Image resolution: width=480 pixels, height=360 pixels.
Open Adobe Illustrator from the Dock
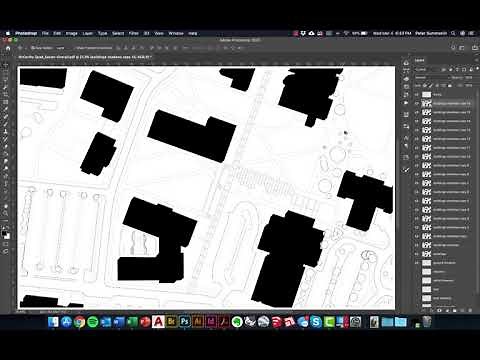pos(198,322)
